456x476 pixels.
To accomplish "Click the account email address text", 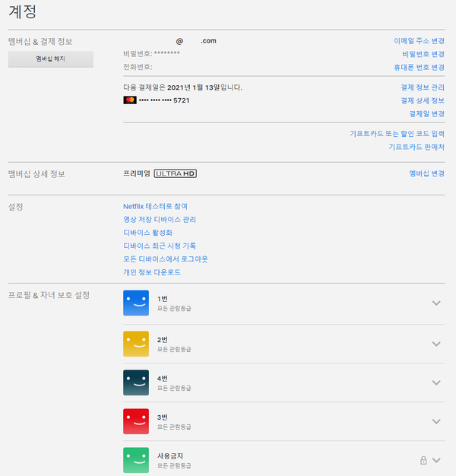I will 196,40.
